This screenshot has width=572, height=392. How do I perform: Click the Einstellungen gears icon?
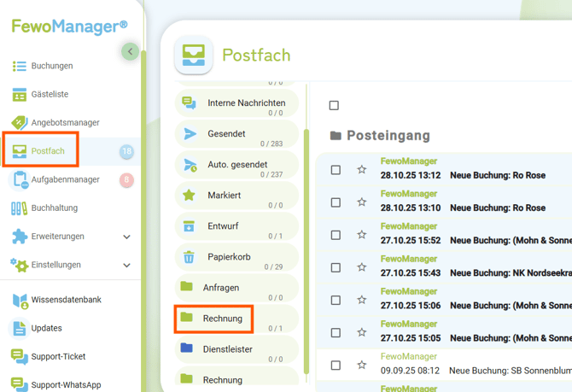click(x=19, y=265)
